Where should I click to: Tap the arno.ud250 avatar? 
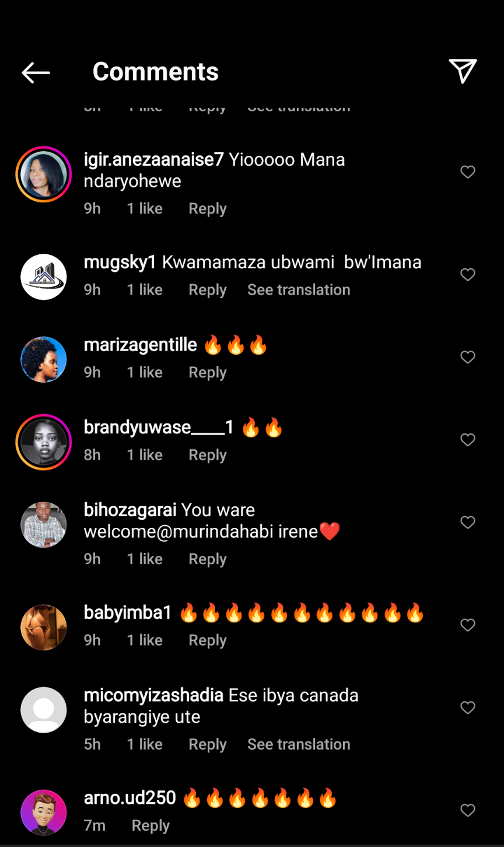pyautogui.click(x=44, y=813)
